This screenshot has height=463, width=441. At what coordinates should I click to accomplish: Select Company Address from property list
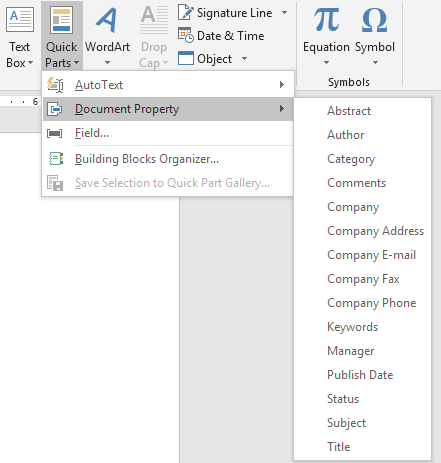click(x=375, y=231)
